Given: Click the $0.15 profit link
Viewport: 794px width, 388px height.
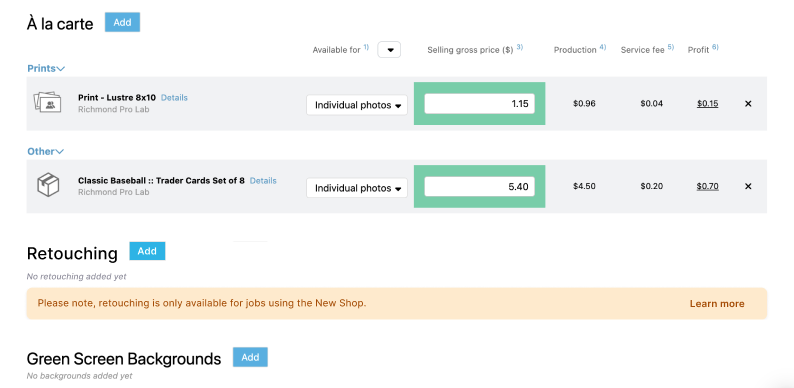Looking at the screenshot, I should [707, 104].
